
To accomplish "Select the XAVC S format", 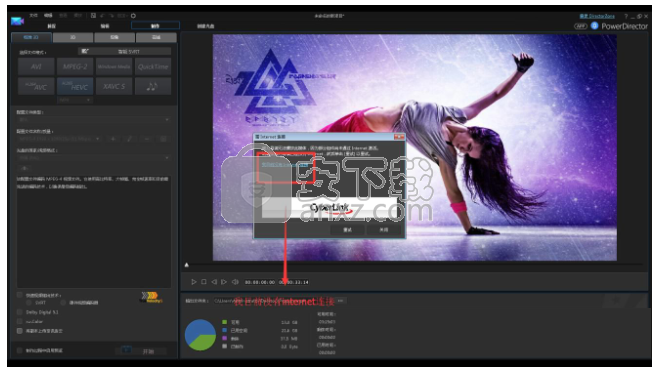I will coord(114,86).
